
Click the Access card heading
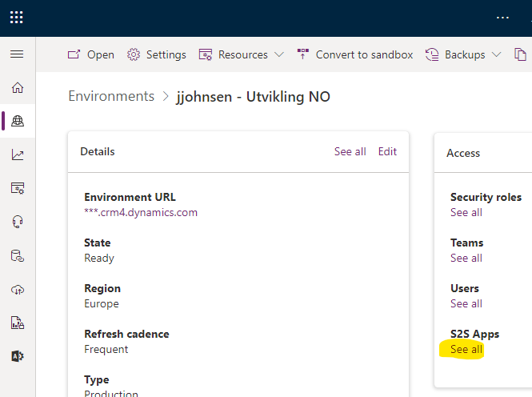(463, 153)
